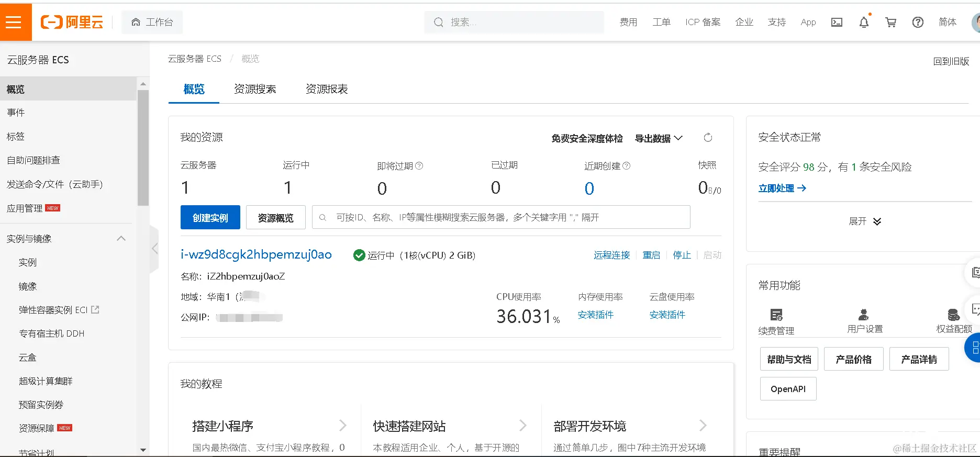
Task: Click 回到旧版 link
Action: pos(951,61)
